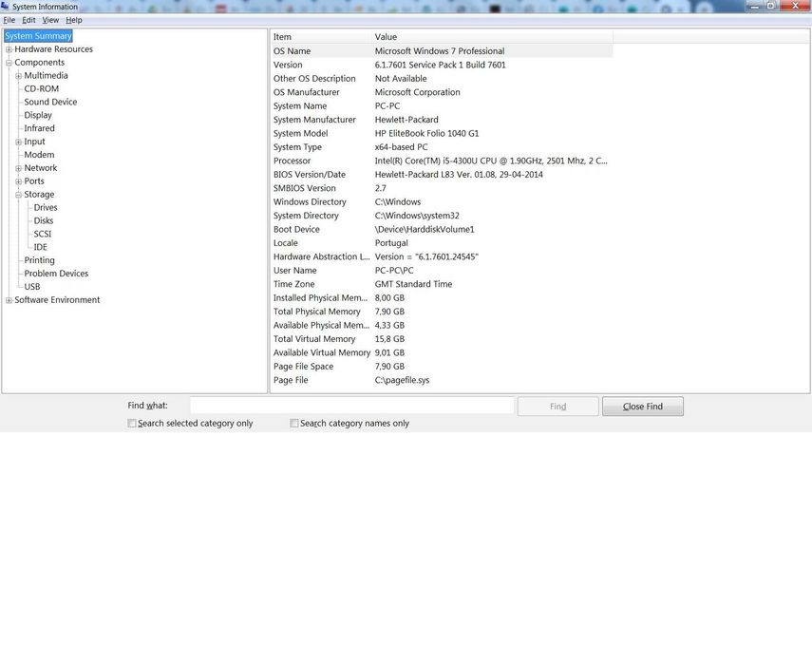Click the Item column header
The width and height of the screenshot is (812, 664).
point(321,37)
